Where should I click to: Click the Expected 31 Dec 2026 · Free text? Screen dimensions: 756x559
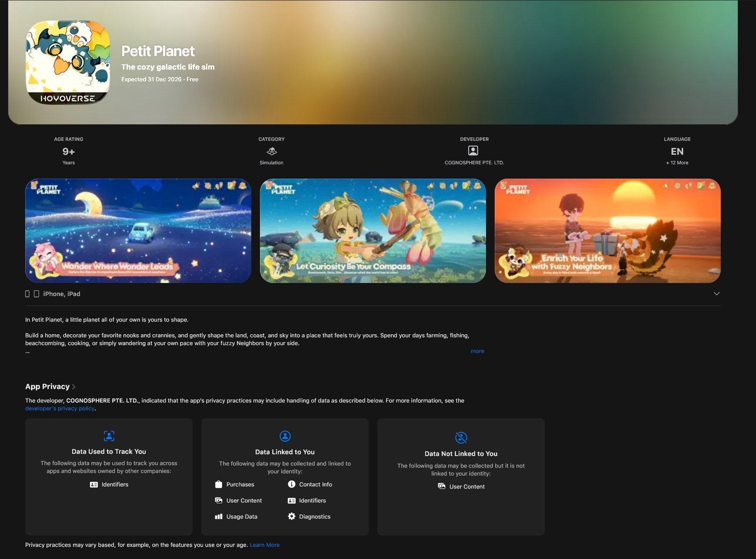click(x=160, y=79)
